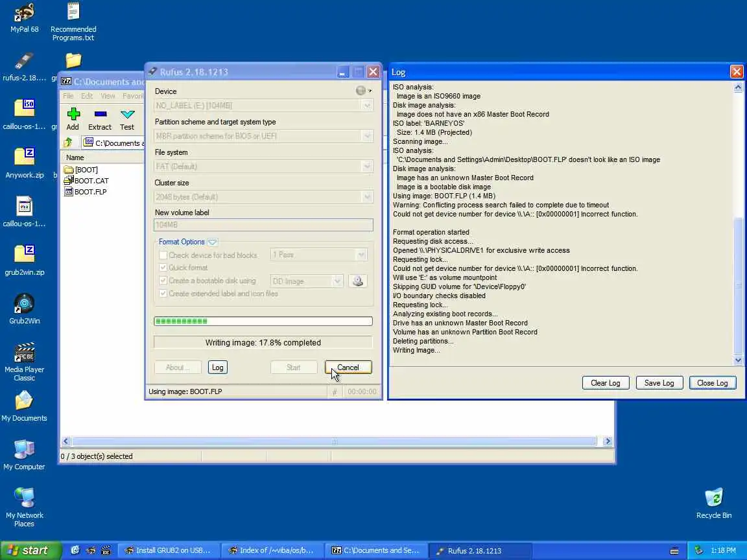Screen dimensions: 747x560
Task: Click the hash # button in Rufus status bar
Action: (x=335, y=392)
